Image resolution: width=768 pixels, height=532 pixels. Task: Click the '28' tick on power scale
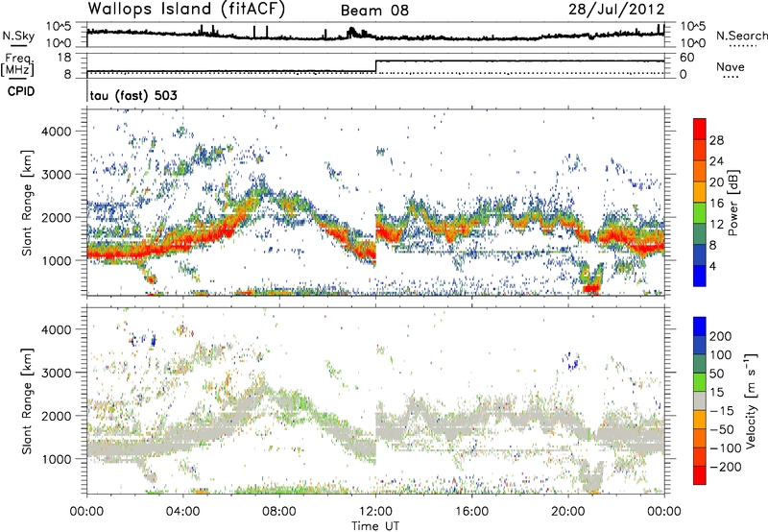tap(716, 140)
